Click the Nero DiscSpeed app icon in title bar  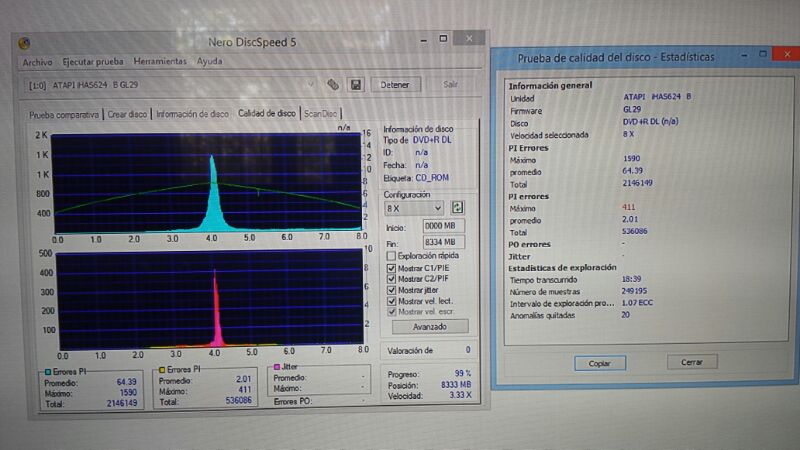coord(24,42)
